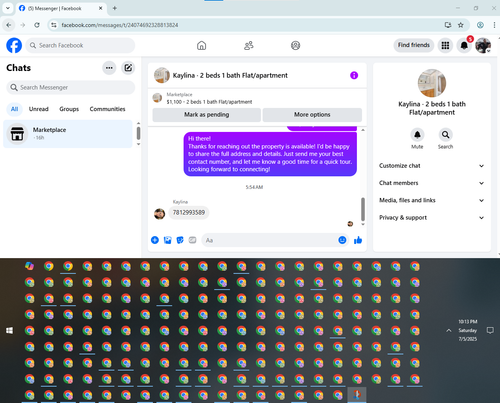
Task: Expand Chat members section
Action: point(432,183)
